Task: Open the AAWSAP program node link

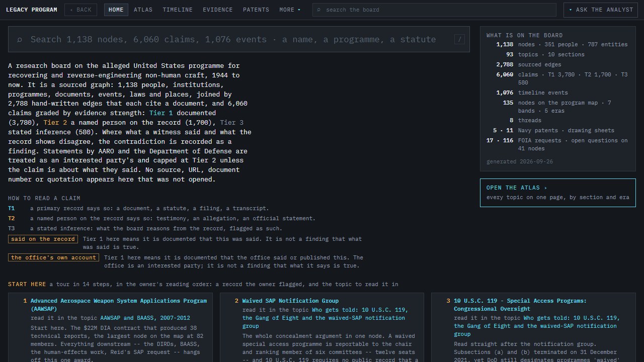Action: pos(119,305)
